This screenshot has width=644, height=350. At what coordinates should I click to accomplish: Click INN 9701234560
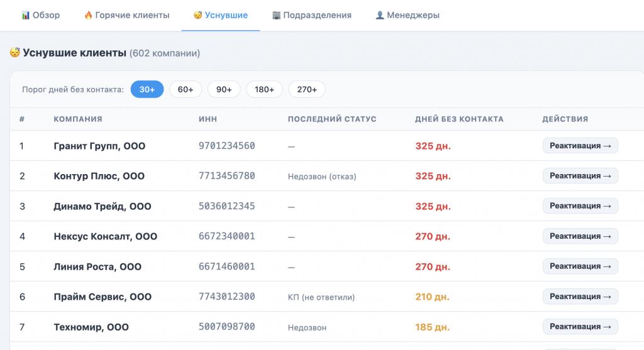pyautogui.click(x=226, y=146)
